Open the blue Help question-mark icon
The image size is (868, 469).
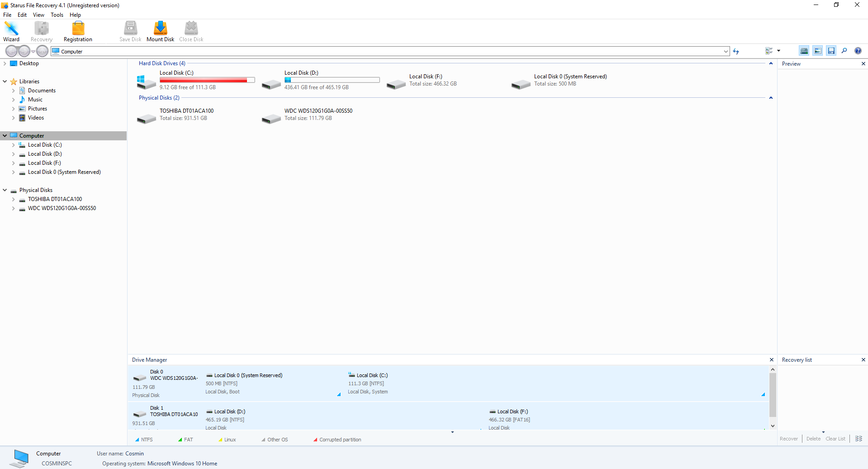(x=858, y=51)
